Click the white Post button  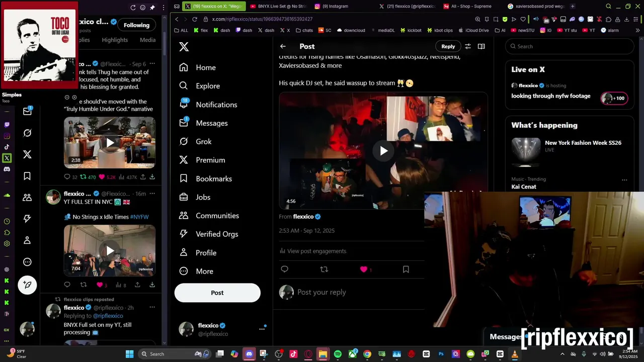[x=217, y=293]
